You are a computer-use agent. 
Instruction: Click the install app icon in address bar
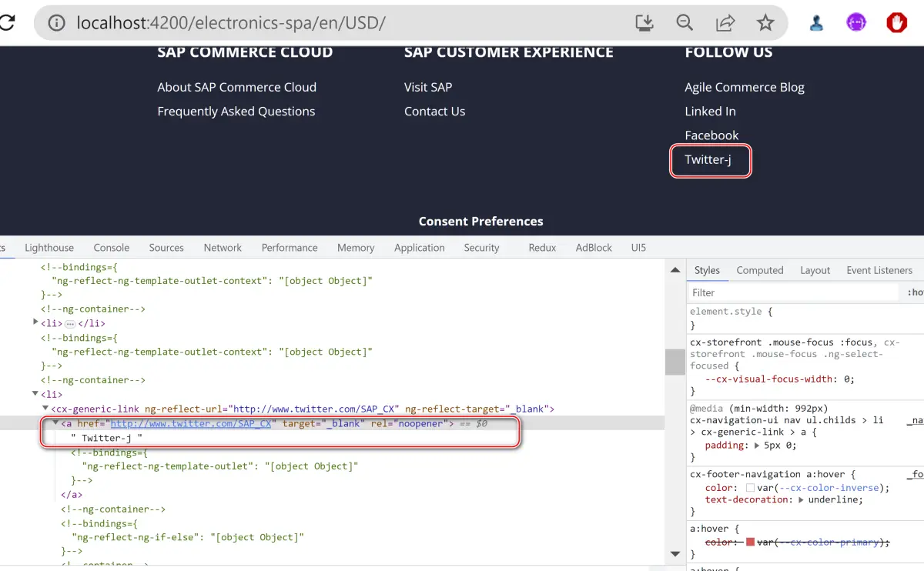[x=644, y=23]
